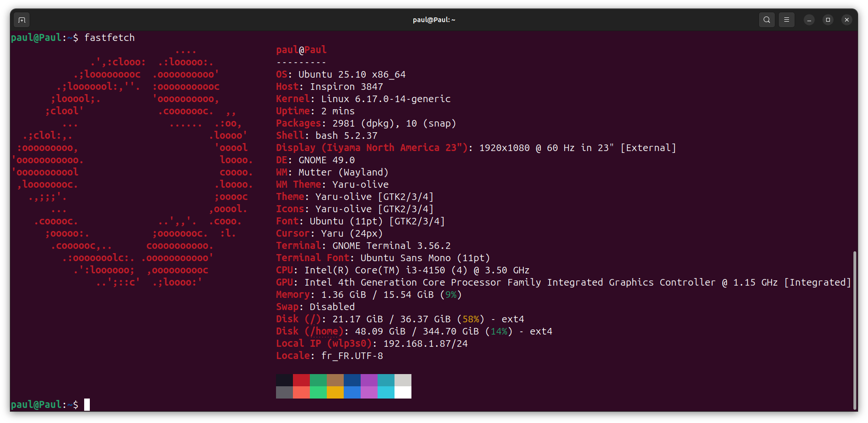
Task: Click the yellow color block
Action: 335,392
